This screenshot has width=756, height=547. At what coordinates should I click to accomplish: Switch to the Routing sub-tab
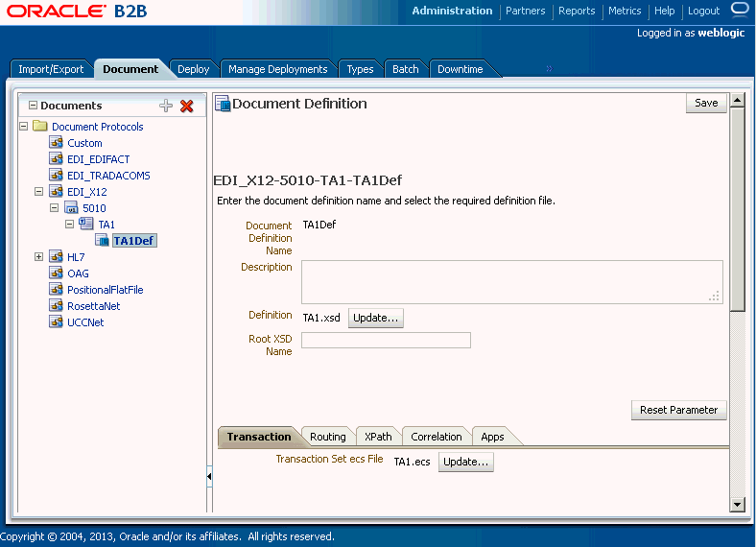pos(328,437)
